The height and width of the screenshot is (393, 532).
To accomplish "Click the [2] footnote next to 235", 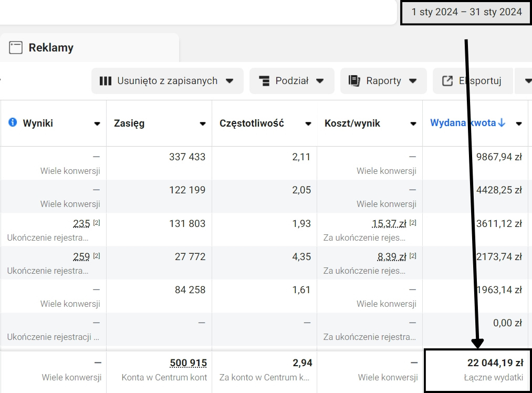I will 97,223.
